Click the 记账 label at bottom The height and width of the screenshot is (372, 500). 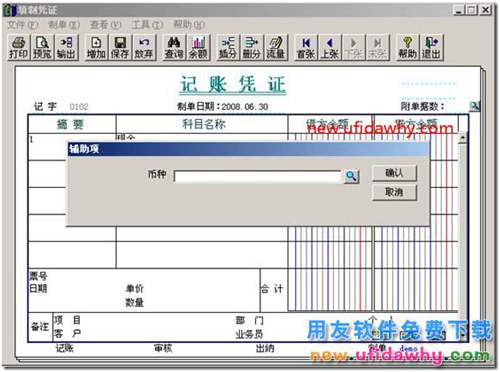[65, 348]
